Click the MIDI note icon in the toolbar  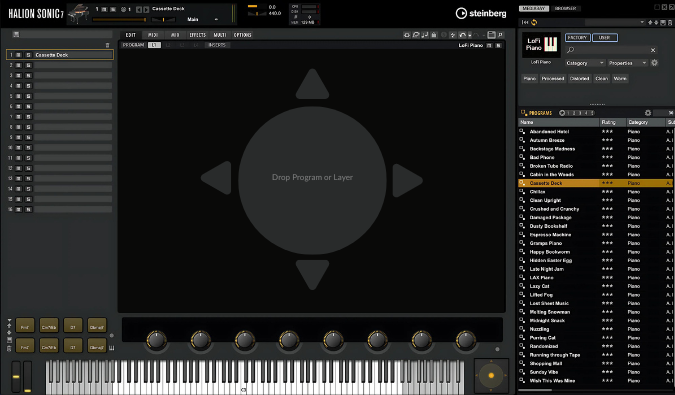tap(425, 35)
